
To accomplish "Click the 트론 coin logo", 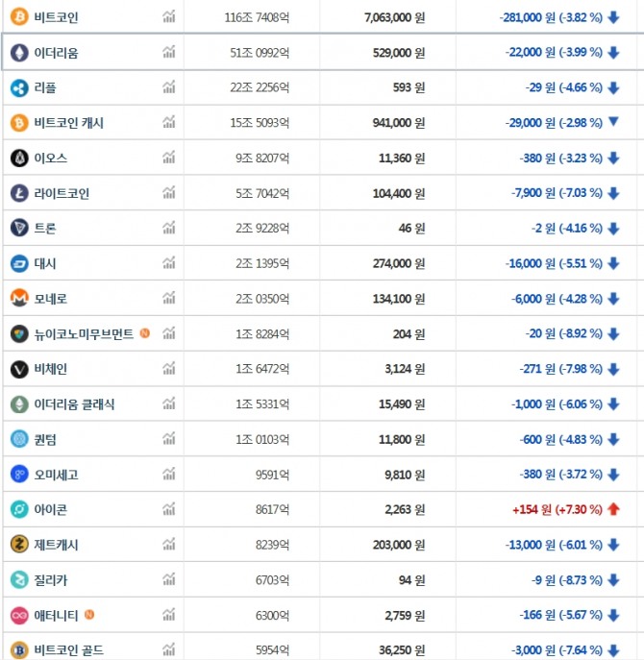I will click(x=19, y=228).
